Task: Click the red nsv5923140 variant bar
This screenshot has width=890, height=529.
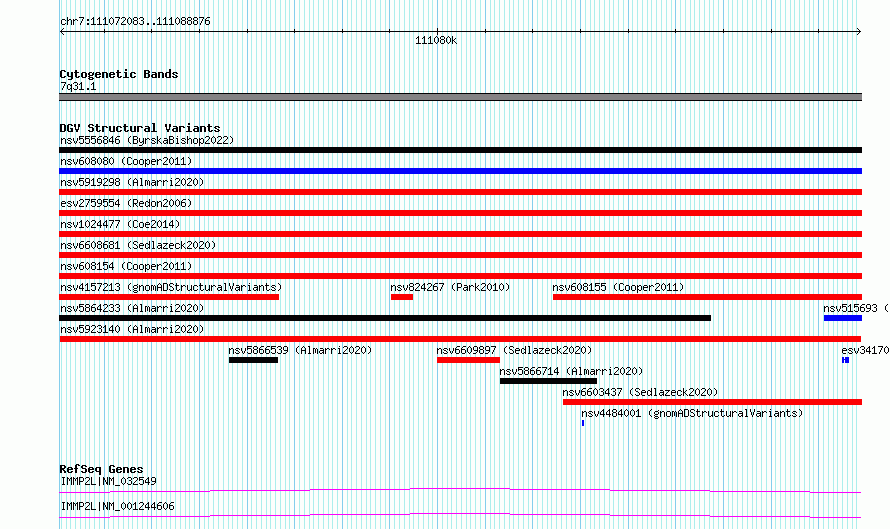Action: 460,339
